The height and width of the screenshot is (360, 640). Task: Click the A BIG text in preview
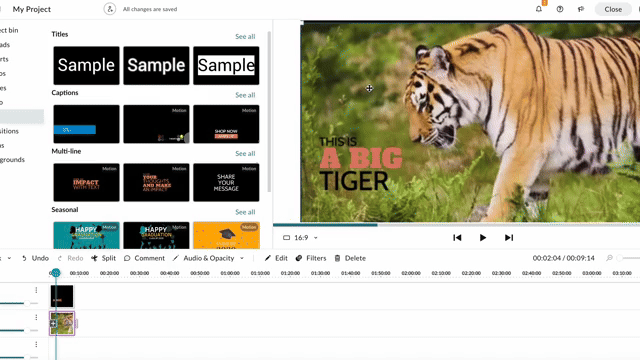tap(361, 158)
